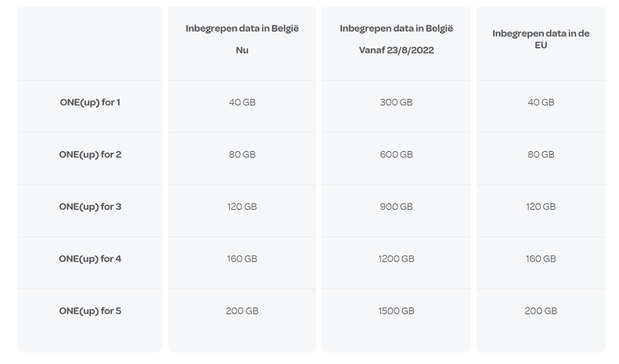This screenshot has width=619, height=364.
Task: Select the "ONE(up) for 4" row label
Action: point(90,259)
